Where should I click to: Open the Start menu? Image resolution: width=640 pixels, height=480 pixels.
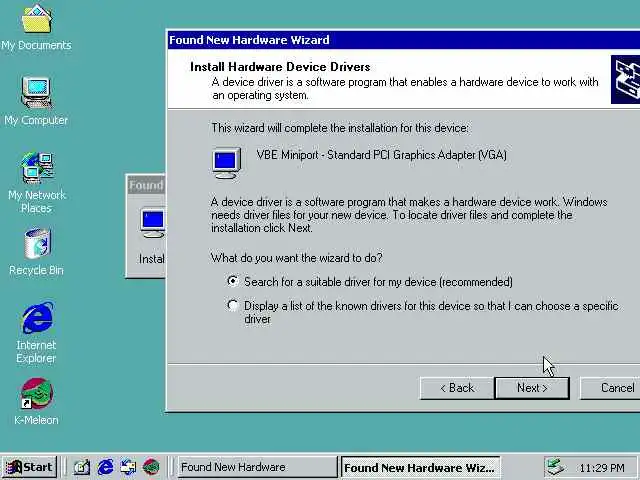29,467
